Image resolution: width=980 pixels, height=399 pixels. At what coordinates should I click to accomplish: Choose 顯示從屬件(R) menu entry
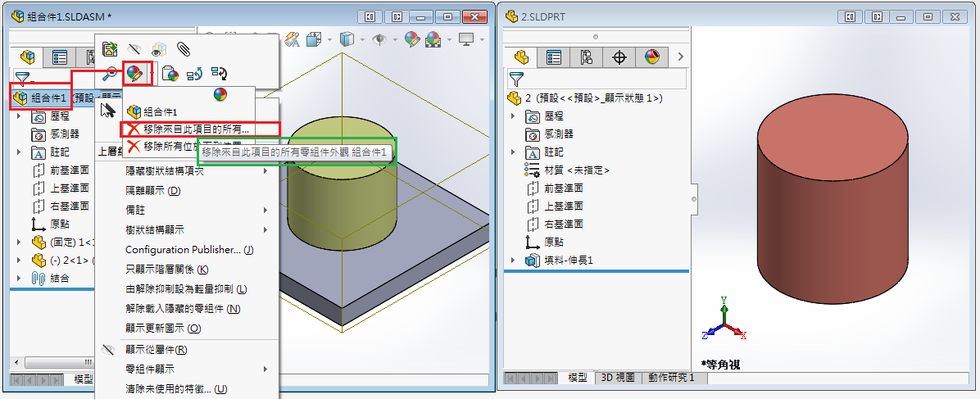[x=186, y=350]
